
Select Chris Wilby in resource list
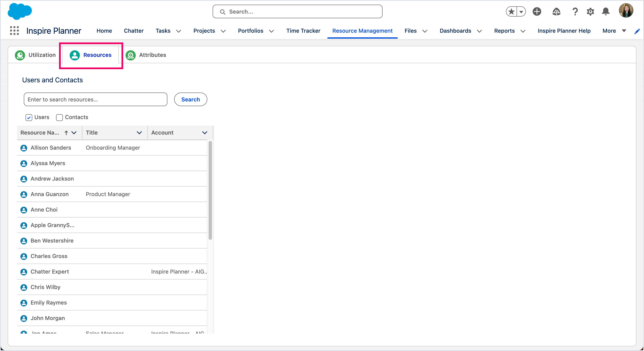[112, 287]
